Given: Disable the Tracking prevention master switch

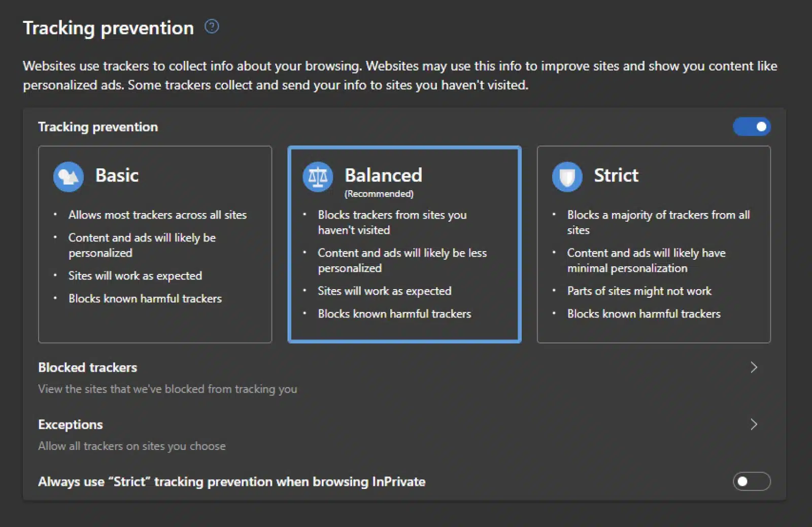Looking at the screenshot, I should pyautogui.click(x=752, y=127).
